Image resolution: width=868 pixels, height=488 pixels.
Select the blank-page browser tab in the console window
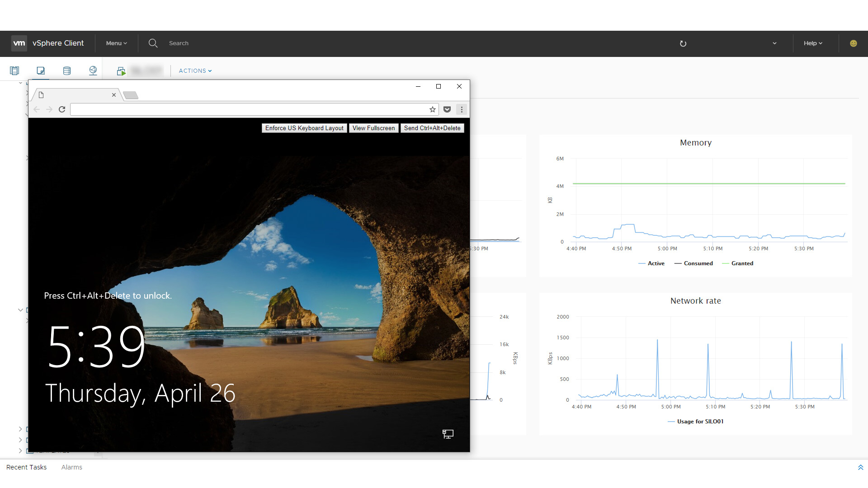[76, 95]
